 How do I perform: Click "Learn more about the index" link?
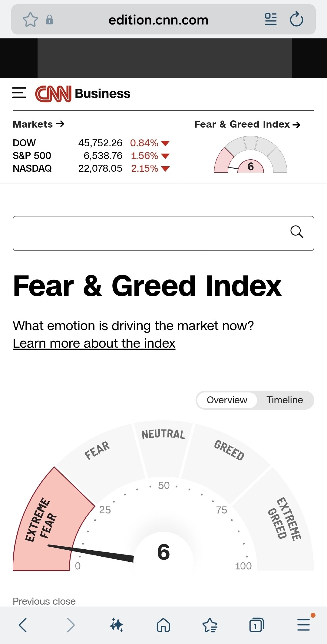pos(94,343)
